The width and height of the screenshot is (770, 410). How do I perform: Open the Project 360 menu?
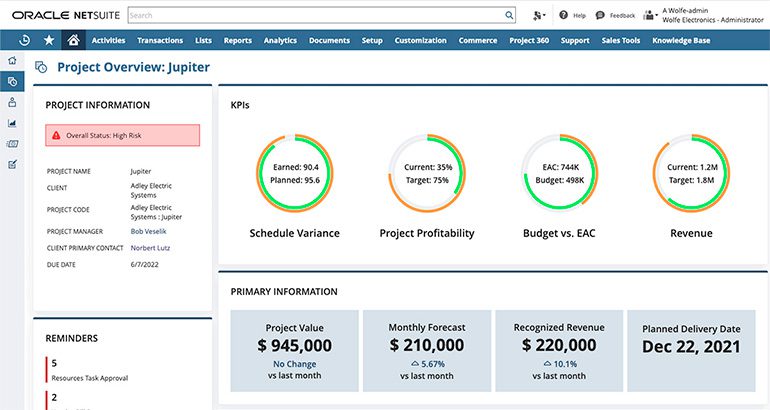pyautogui.click(x=529, y=40)
